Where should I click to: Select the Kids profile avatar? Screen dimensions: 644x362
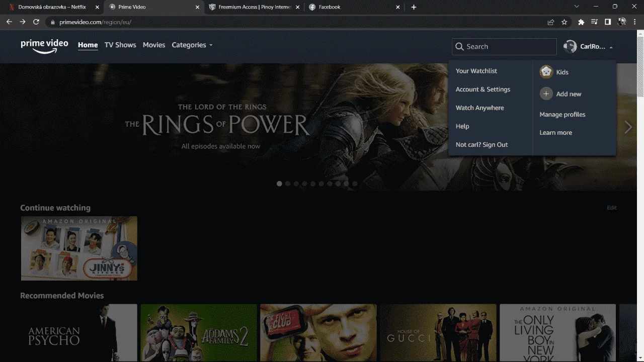pyautogui.click(x=546, y=72)
